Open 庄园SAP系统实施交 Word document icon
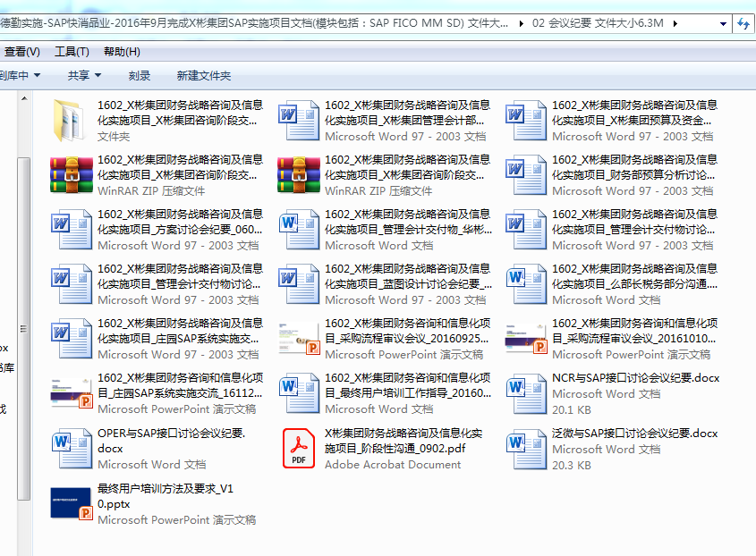This screenshot has height=556, width=756. click(x=72, y=338)
